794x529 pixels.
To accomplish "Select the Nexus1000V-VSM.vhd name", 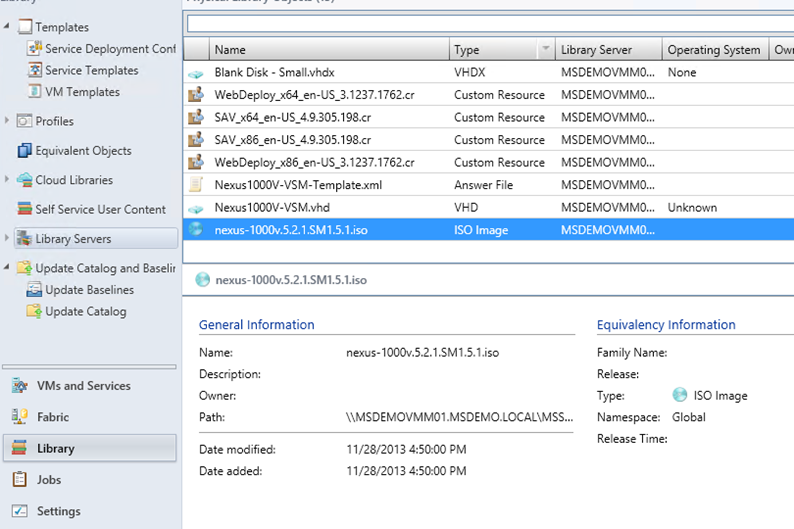I will [x=272, y=208].
